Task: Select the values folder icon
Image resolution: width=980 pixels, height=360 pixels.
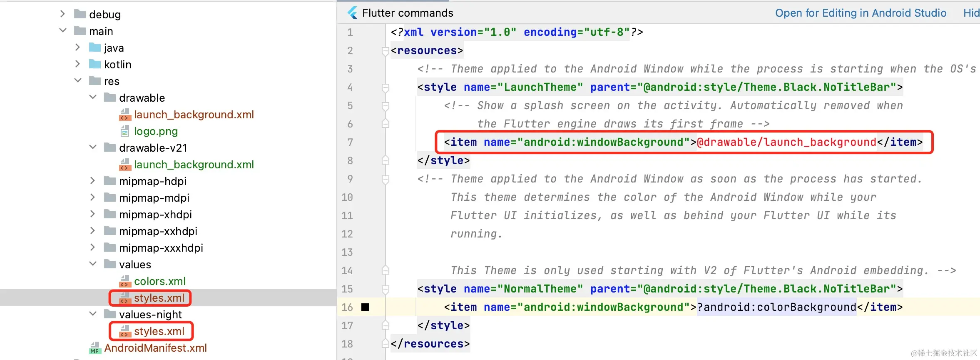Action: point(110,264)
